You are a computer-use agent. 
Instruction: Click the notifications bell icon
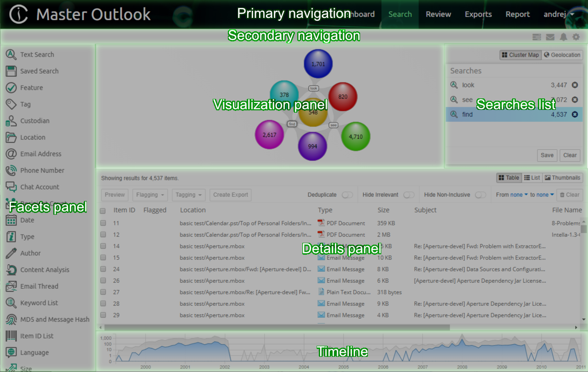pyautogui.click(x=564, y=37)
